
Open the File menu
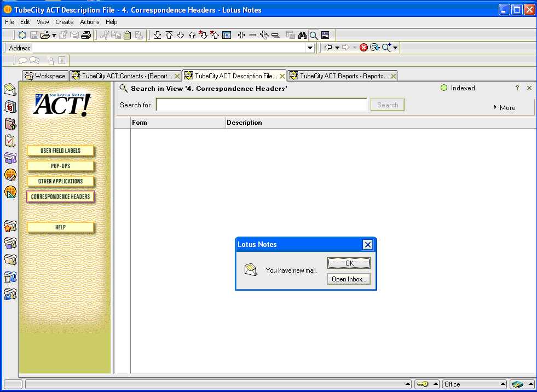(x=9, y=22)
